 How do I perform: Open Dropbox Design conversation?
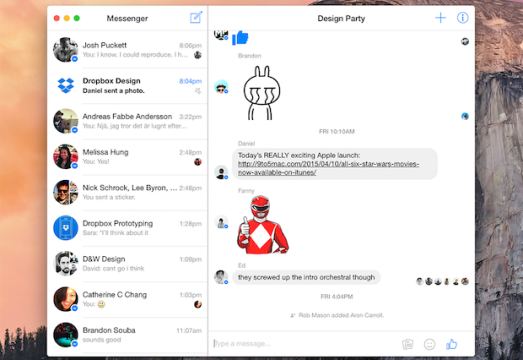pos(127,85)
